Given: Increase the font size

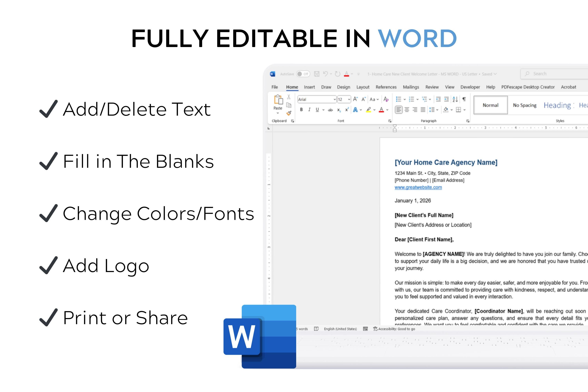Looking at the screenshot, I should click(355, 99).
